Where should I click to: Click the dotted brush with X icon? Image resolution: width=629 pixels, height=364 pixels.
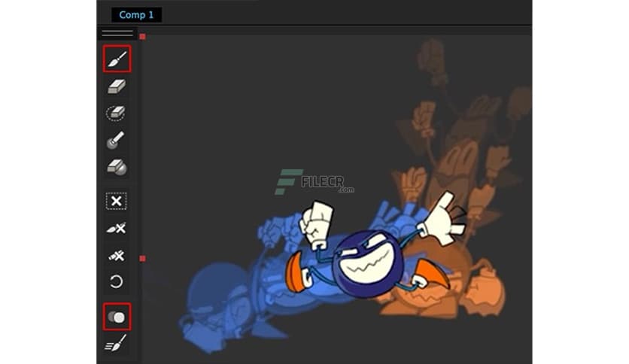[x=117, y=256]
